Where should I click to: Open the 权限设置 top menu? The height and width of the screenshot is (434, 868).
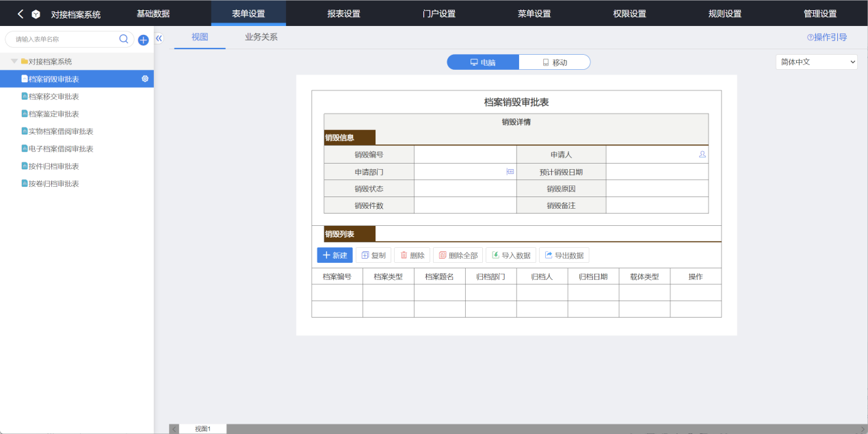point(629,14)
